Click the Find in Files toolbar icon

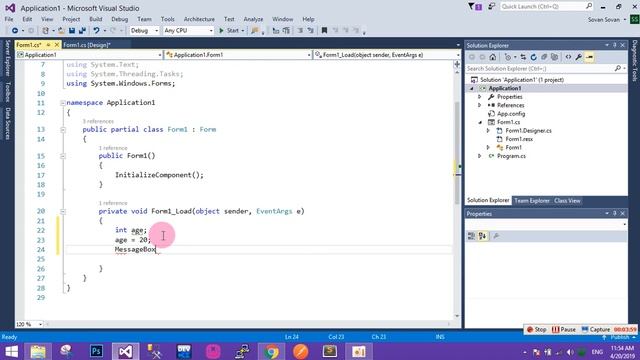[x=255, y=31]
